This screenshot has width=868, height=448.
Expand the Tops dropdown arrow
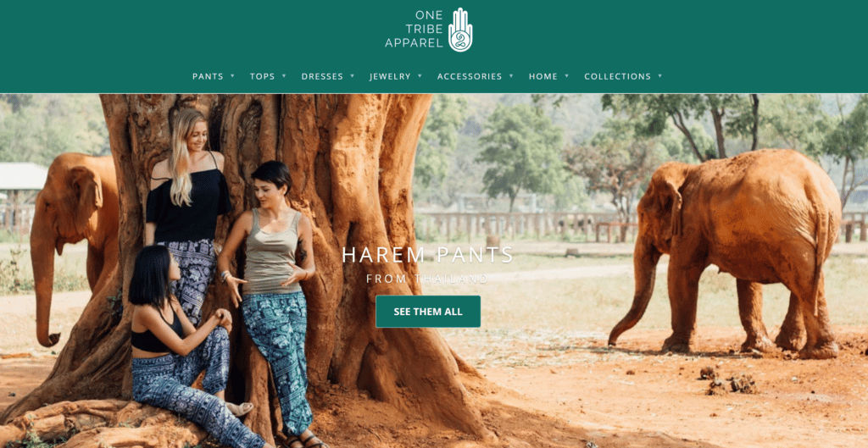[x=284, y=75]
